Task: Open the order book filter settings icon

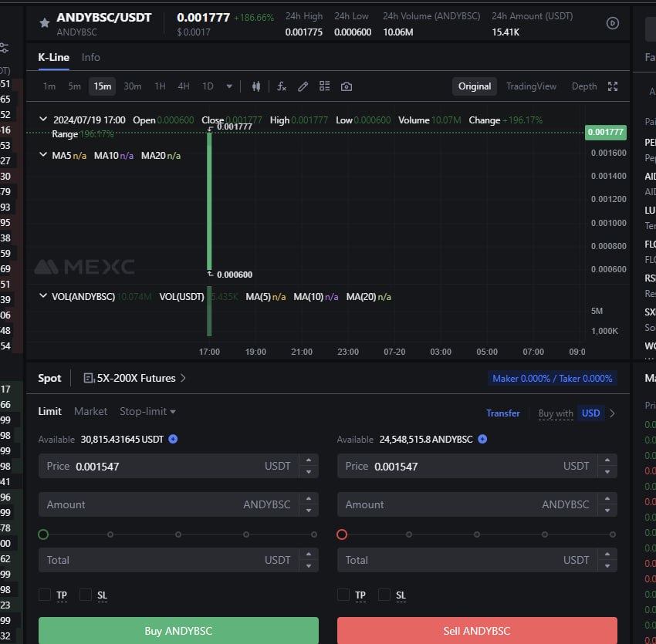Action: (x=4, y=48)
